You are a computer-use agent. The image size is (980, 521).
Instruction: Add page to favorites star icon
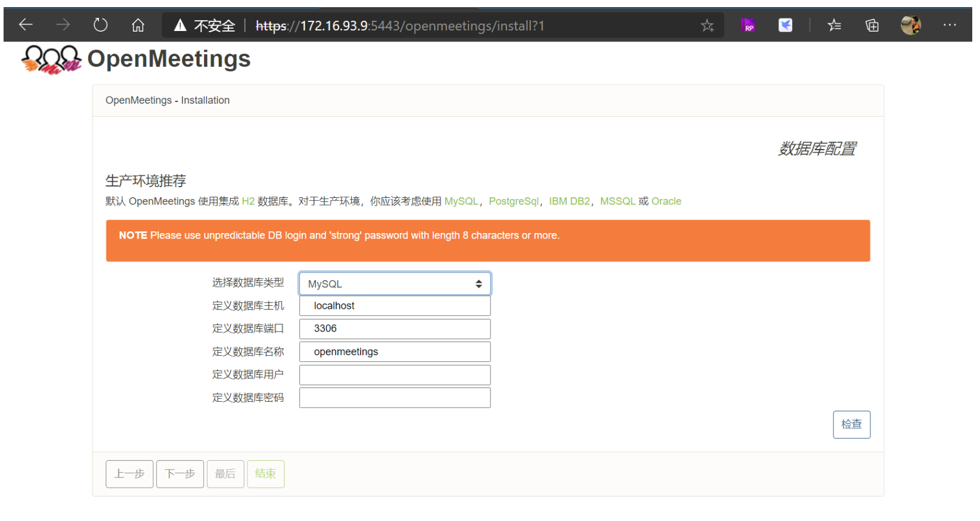click(707, 26)
